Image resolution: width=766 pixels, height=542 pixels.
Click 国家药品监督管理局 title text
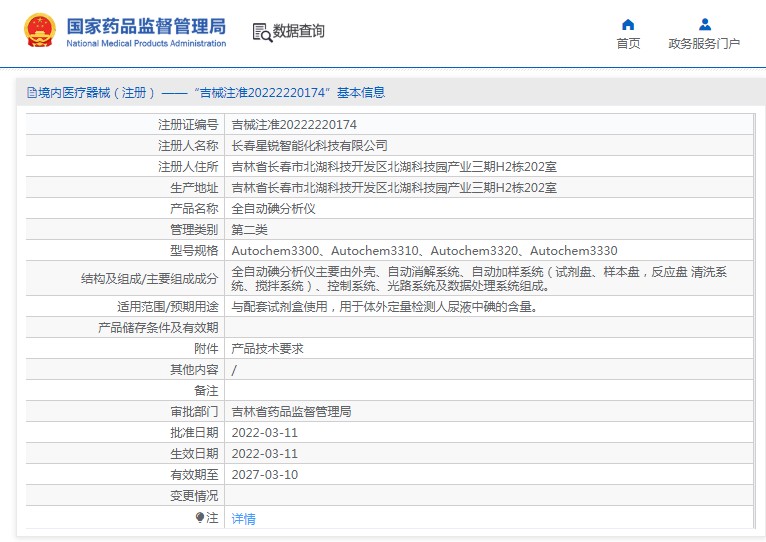146,26
